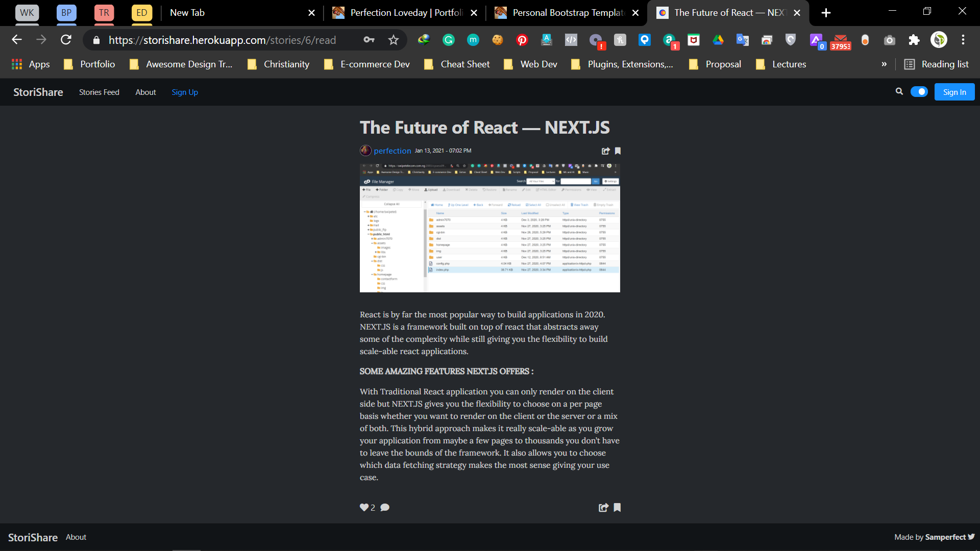Open the Pinterest extension icon
The height and width of the screenshot is (551, 980).
[x=522, y=40]
